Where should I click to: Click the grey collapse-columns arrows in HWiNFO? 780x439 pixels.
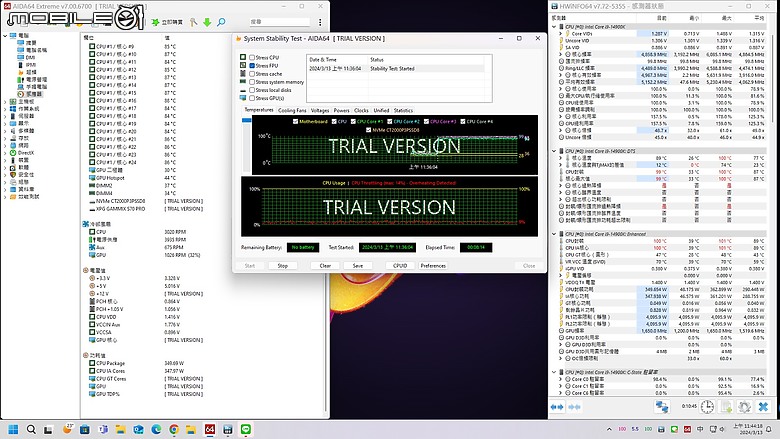point(575,407)
